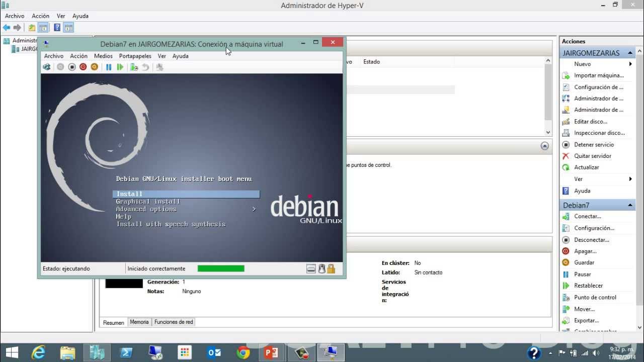Click Pausar action for Debian7
The image size is (644, 362).
583,275
